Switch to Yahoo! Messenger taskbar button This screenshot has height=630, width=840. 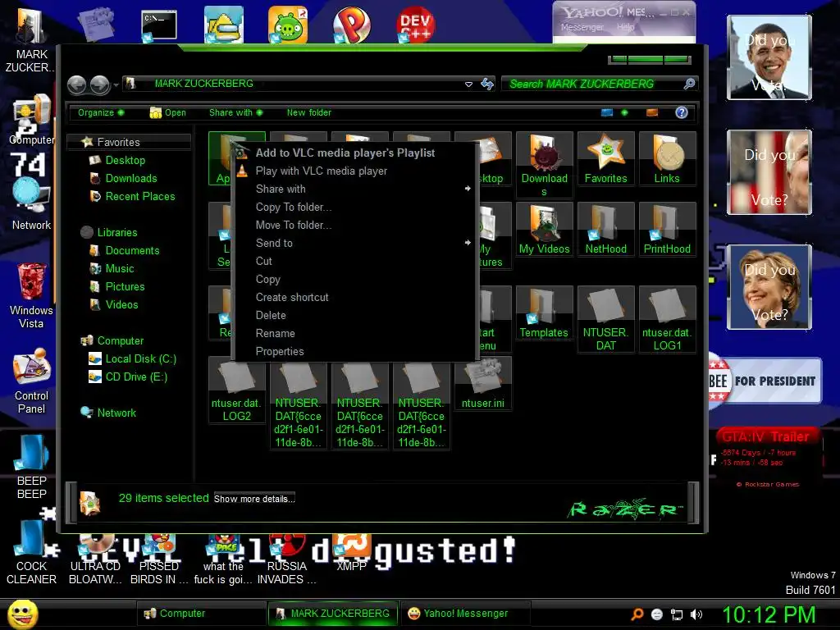[x=466, y=614]
